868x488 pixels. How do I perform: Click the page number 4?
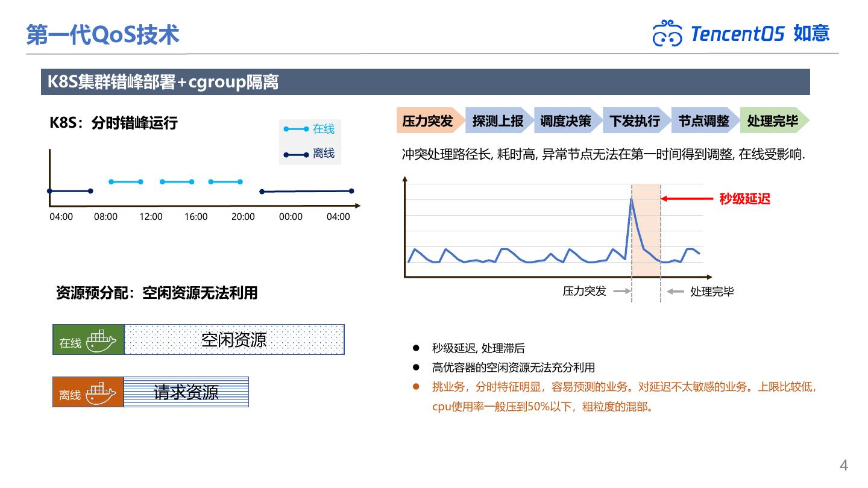point(843,465)
